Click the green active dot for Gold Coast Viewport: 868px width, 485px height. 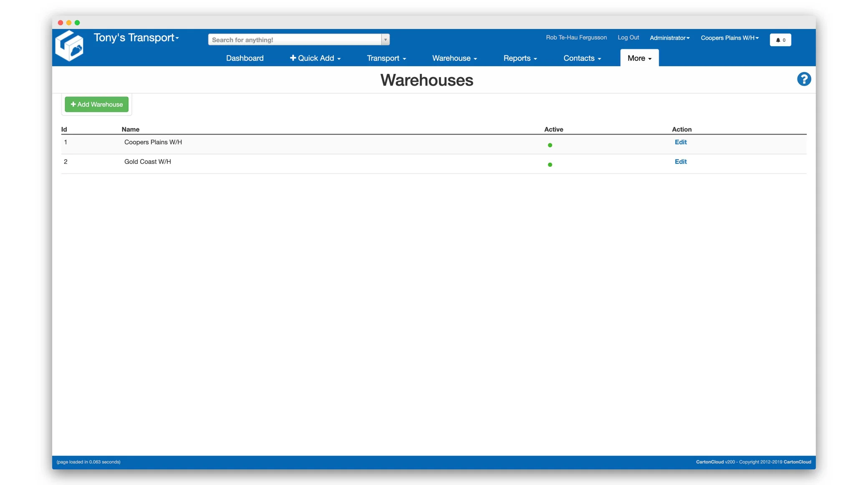click(x=550, y=165)
